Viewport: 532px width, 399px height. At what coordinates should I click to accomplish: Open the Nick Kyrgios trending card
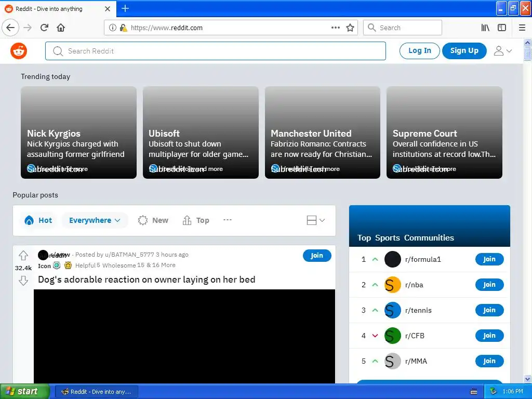coord(79,132)
